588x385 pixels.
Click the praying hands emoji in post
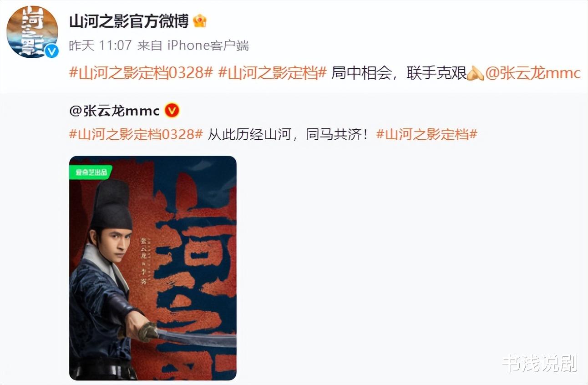[x=476, y=73]
